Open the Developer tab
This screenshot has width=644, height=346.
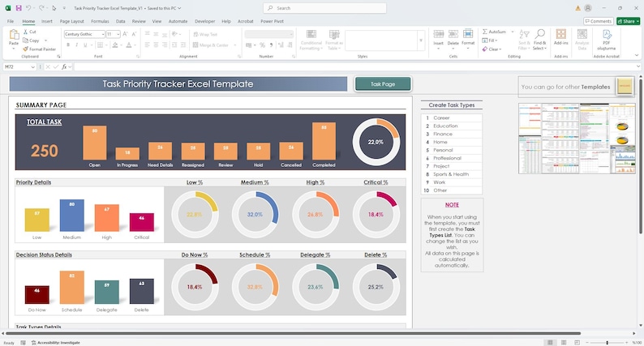(x=204, y=21)
